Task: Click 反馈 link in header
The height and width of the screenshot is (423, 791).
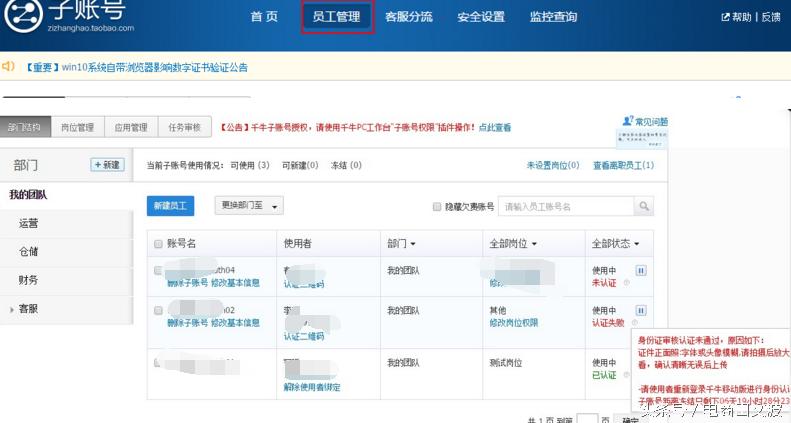Action: 771,17
